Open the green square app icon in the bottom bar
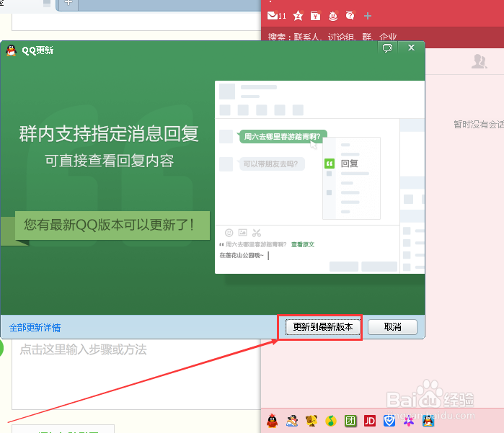The image size is (504, 433). [350, 421]
